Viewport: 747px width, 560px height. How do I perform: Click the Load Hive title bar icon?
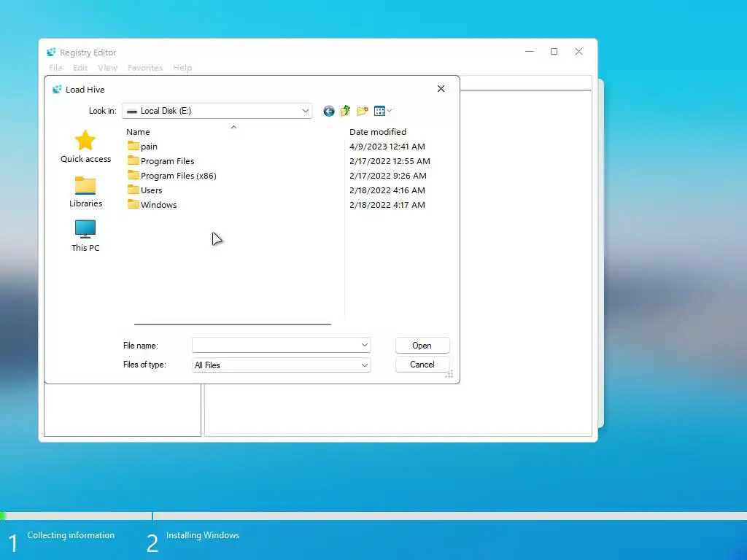pyautogui.click(x=57, y=90)
